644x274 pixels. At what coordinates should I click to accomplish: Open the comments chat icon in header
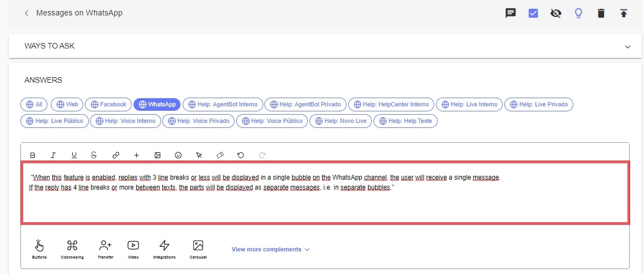pos(510,14)
